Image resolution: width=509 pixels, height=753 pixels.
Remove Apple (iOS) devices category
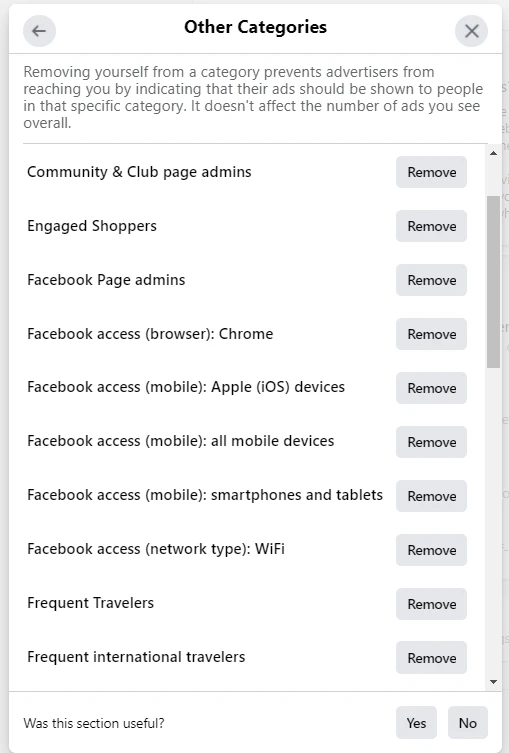tap(431, 388)
